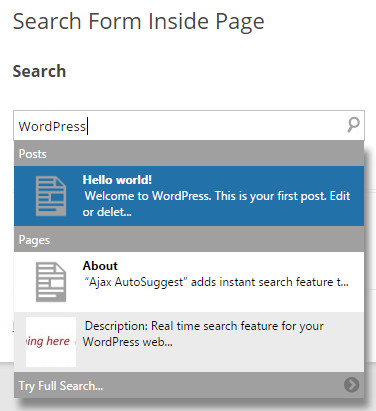Click the document icon beside About
This screenshot has width=376, height=411.
pyautogui.click(x=51, y=282)
